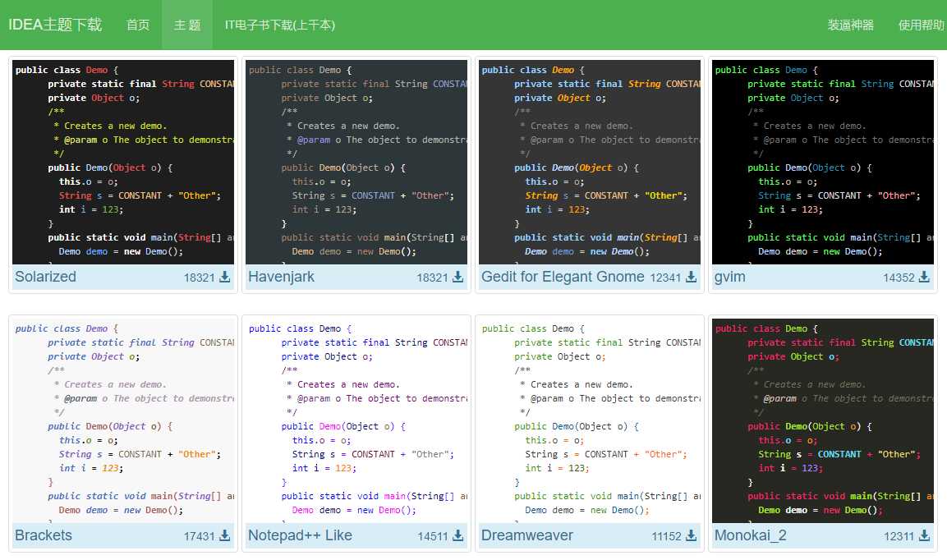
Task: Select the 主题 navigation tab
Action: pyautogui.click(x=187, y=25)
